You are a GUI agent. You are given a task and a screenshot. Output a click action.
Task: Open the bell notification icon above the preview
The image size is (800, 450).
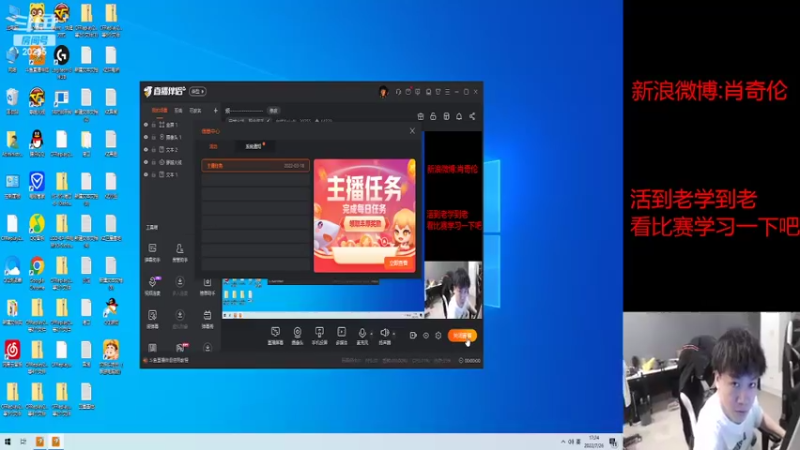(459, 116)
